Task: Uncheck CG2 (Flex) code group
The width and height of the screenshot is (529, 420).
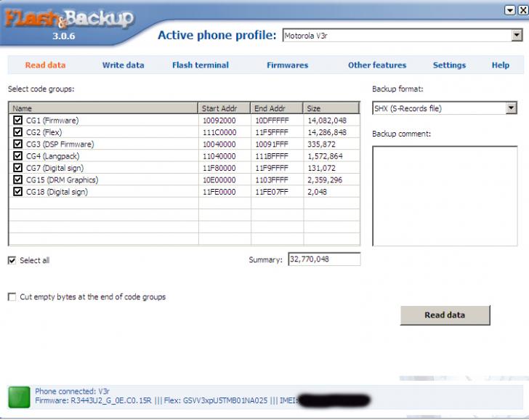Action: (18, 132)
